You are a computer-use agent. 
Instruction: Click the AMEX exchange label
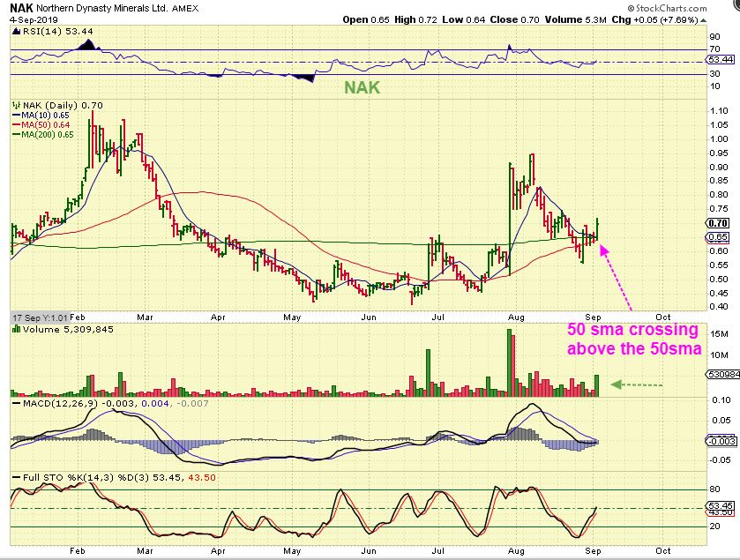click(x=185, y=9)
